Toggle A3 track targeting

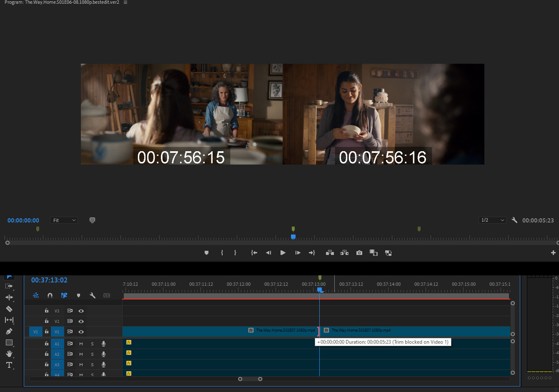(57, 365)
